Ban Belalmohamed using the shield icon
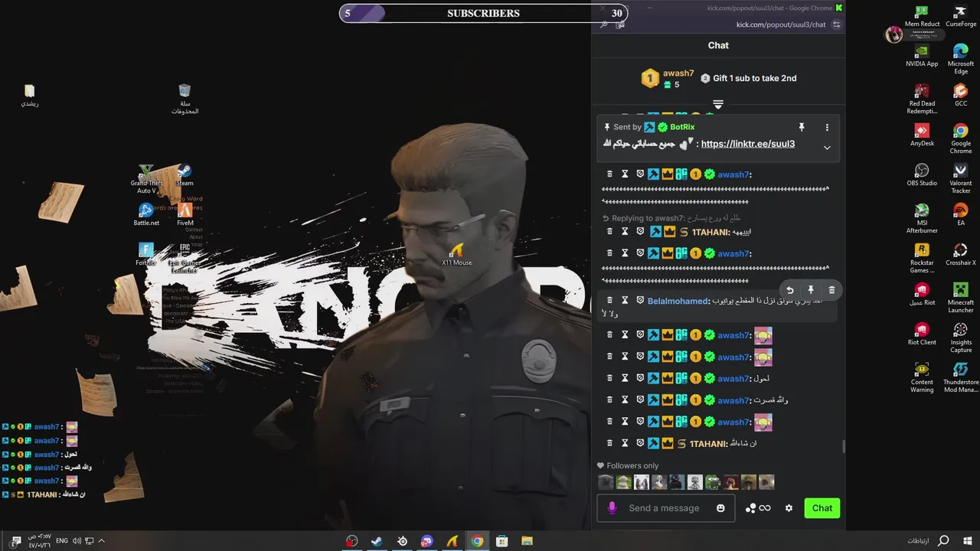Screen dimensions: 980x551 pyautogui.click(x=640, y=300)
